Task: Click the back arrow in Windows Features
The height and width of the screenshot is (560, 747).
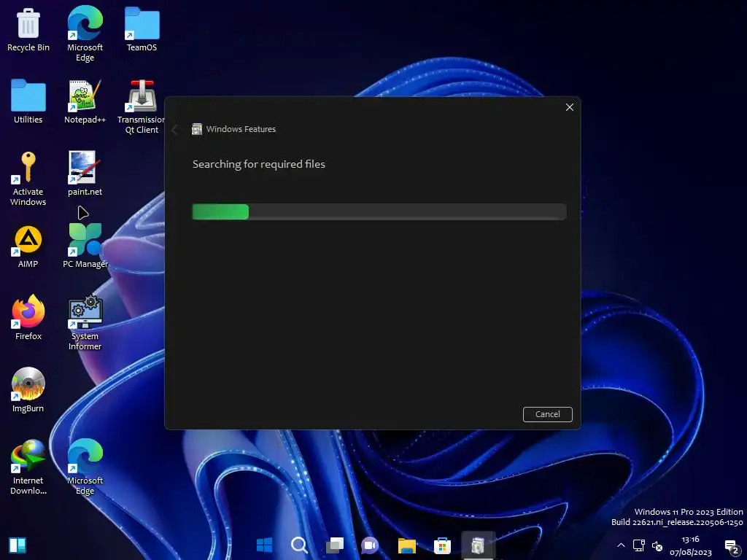Action: [175, 130]
